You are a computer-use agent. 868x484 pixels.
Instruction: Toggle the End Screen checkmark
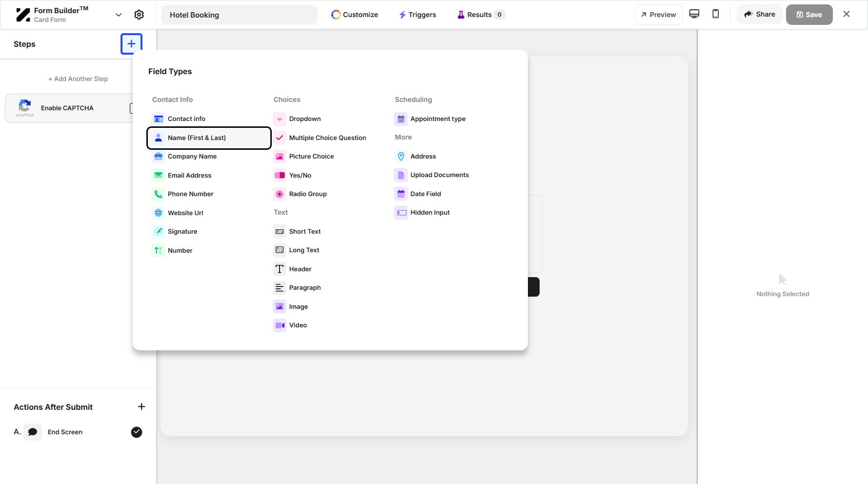(x=137, y=432)
